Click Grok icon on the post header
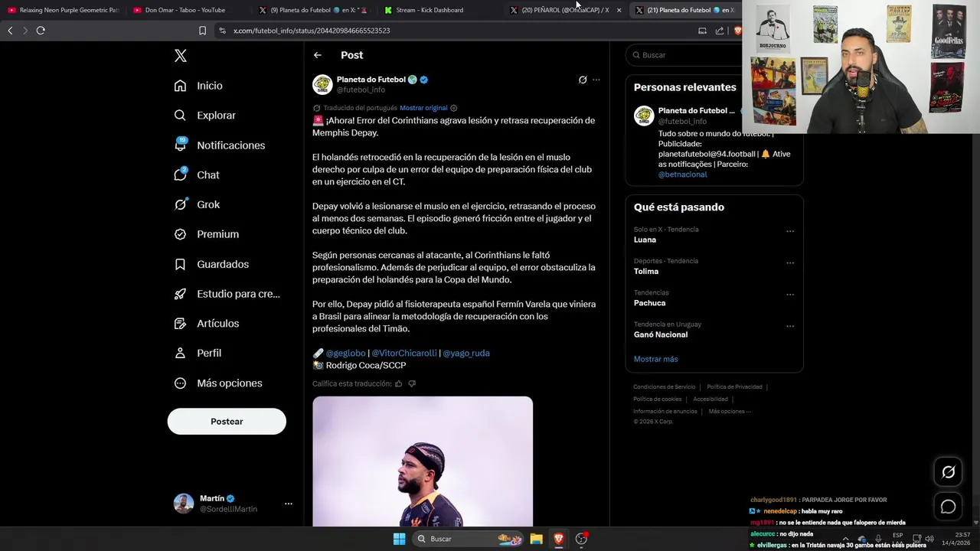This screenshot has width=980, height=551. 583,80
